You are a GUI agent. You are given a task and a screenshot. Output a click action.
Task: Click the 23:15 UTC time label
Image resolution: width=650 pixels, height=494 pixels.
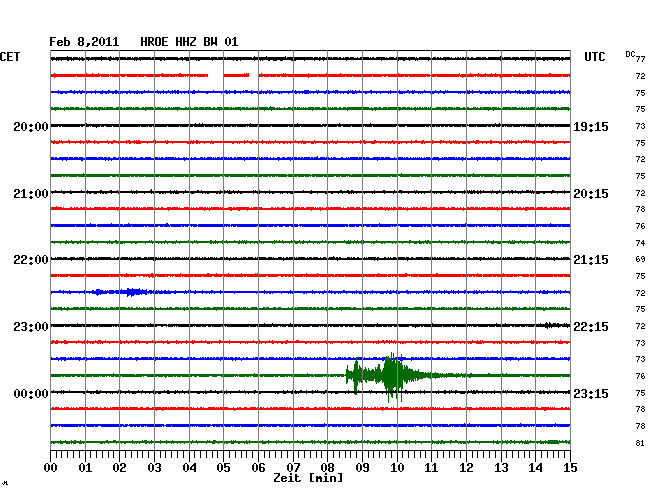[x=591, y=393]
